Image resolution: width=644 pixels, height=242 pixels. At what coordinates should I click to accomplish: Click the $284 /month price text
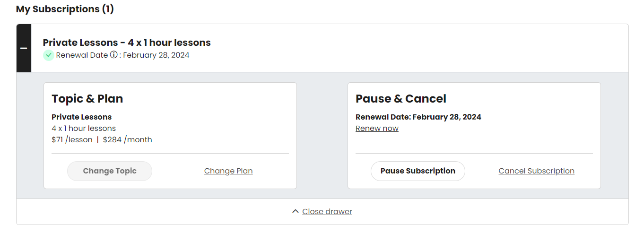point(128,140)
